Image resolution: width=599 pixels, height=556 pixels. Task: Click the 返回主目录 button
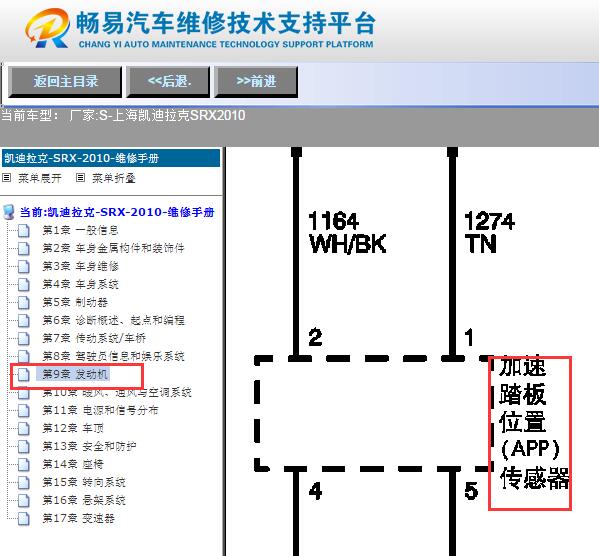65,81
